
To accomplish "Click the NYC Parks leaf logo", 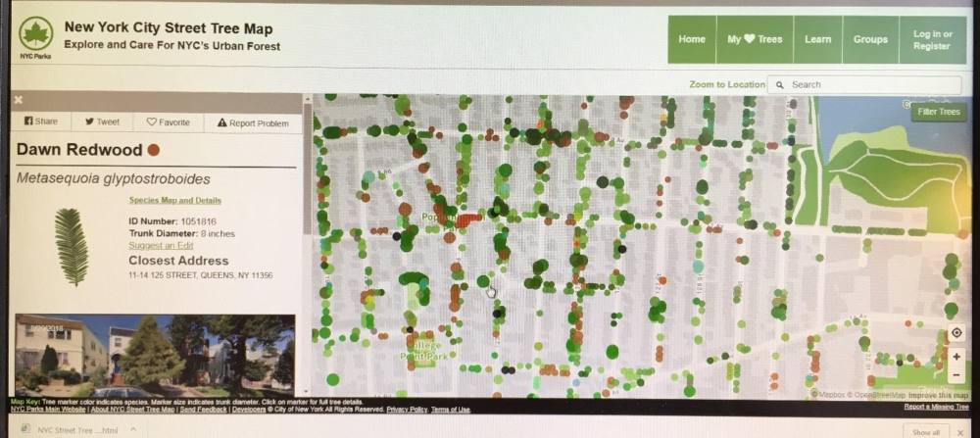I will [35, 33].
